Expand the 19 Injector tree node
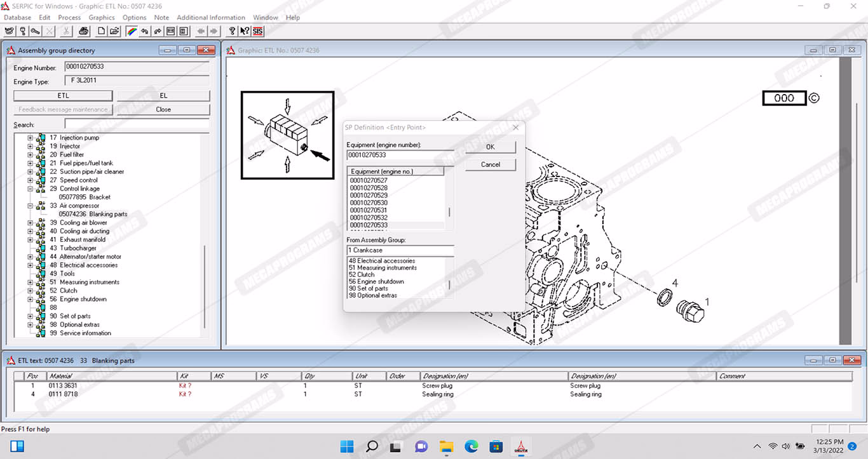The image size is (868, 459). 30,146
